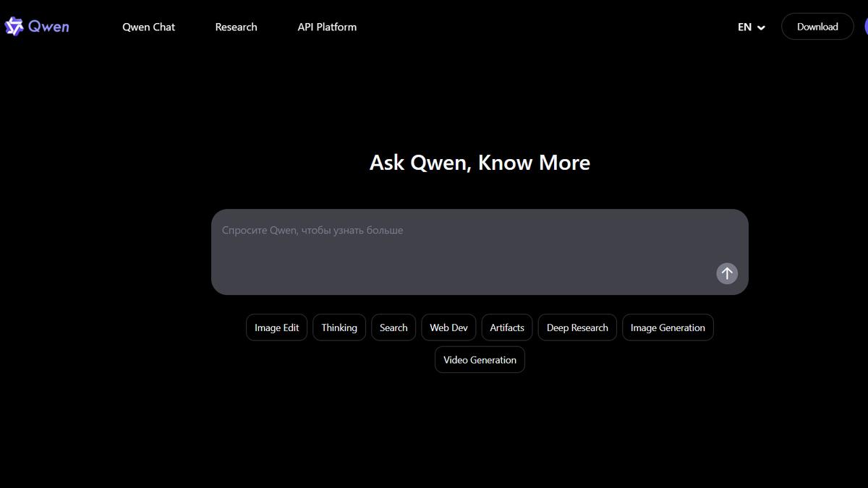Screen dimensions: 868x488
Task: Click the chevron next to EN
Action: click(761, 27)
